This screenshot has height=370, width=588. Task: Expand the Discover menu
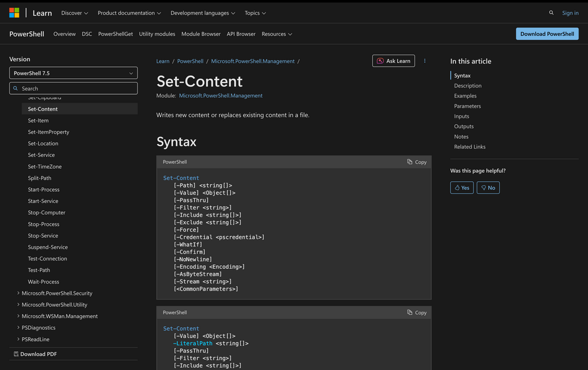[x=75, y=13]
